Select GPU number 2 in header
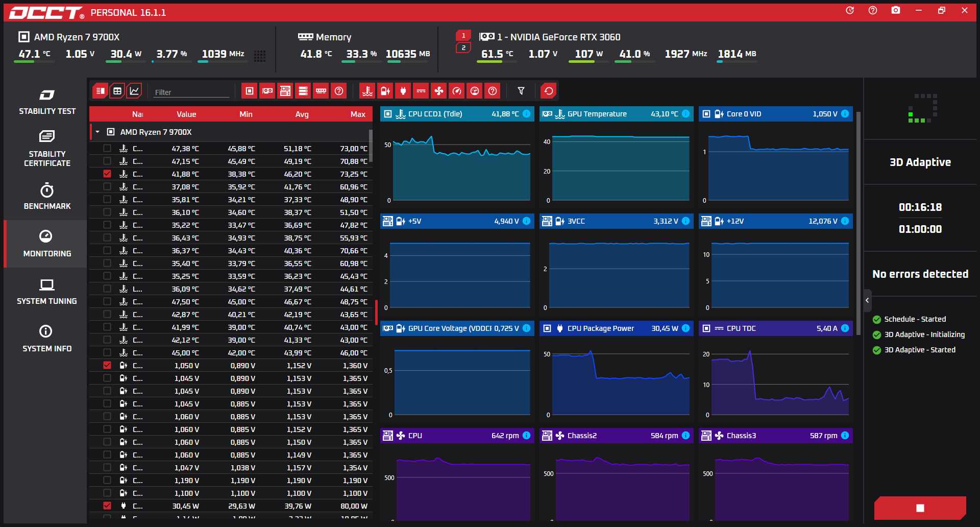The height and width of the screenshot is (527, 980). pos(463,47)
